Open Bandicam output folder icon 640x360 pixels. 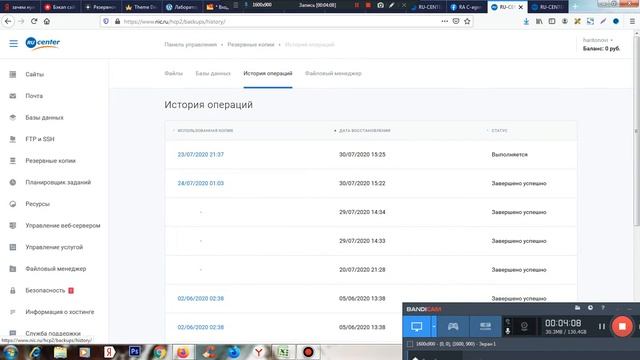click(x=577, y=308)
